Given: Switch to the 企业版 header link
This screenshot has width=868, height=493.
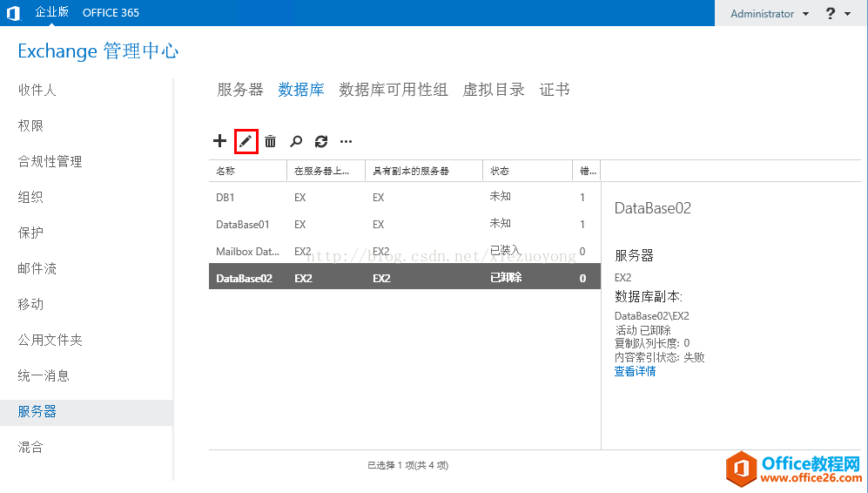Looking at the screenshot, I should (x=51, y=12).
